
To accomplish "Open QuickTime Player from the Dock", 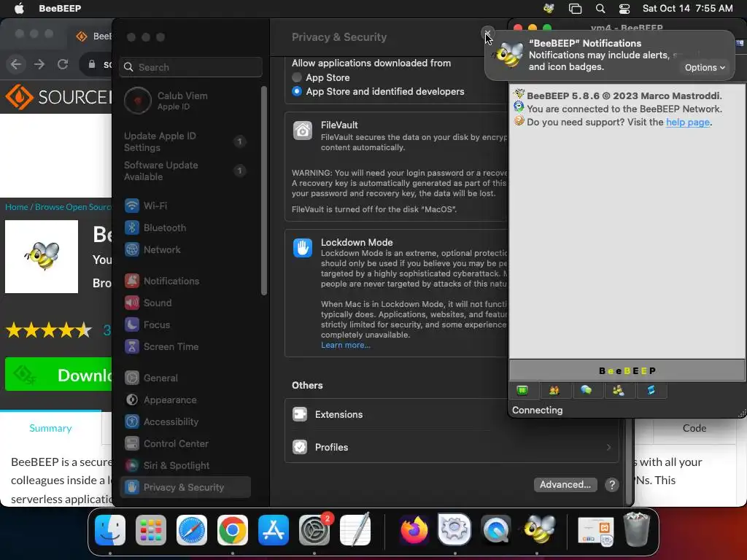I will click(495, 530).
